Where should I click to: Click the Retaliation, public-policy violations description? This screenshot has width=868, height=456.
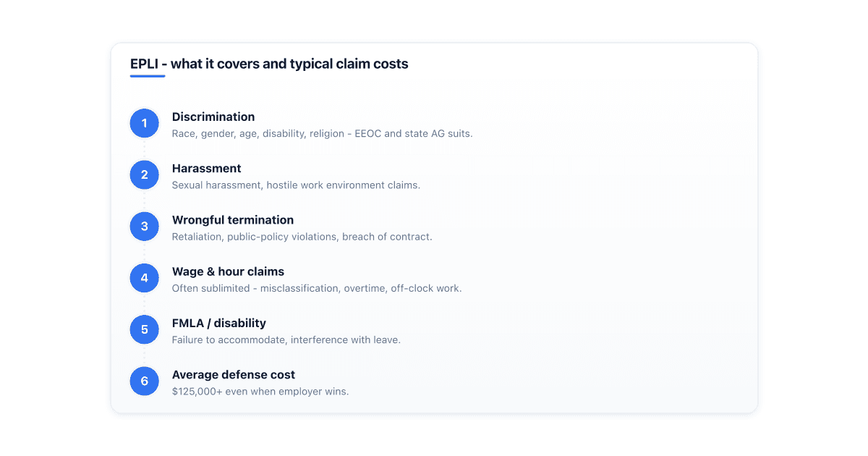point(302,237)
